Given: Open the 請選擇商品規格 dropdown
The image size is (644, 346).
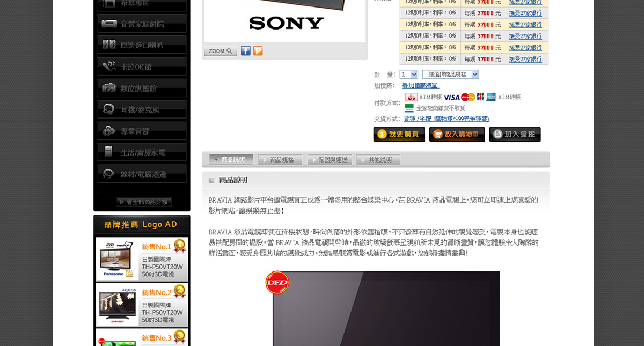Looking at the screenshot, I should [x=451, y=75].
